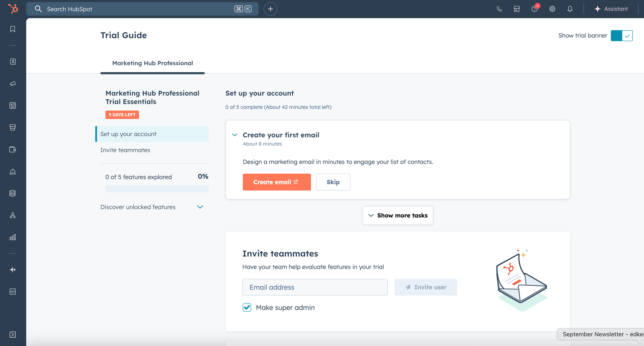The image size is (644, 346).
Task: Uncheck the Make super admin checkbox
Action: coord(247,307)
